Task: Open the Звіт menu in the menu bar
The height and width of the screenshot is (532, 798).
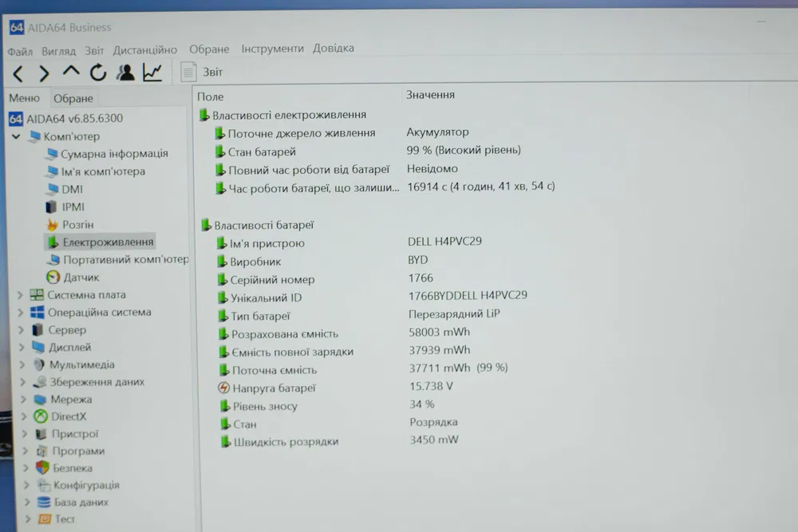Action: pyautogui.click(x=94, y=50)
